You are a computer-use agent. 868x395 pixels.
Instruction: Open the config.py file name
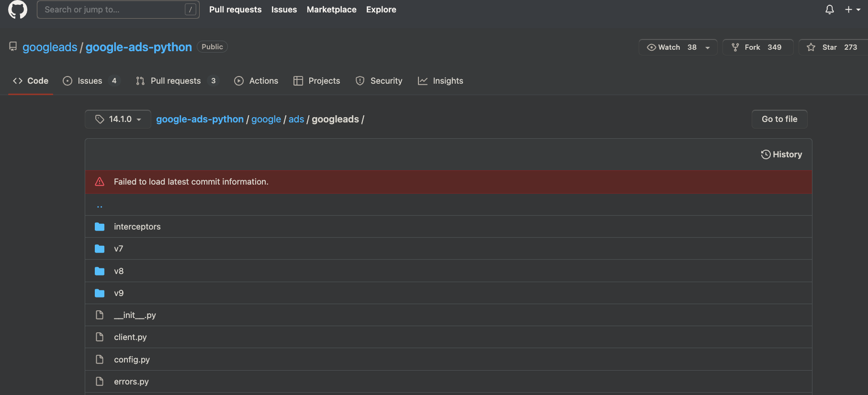[x=132, y=360]
